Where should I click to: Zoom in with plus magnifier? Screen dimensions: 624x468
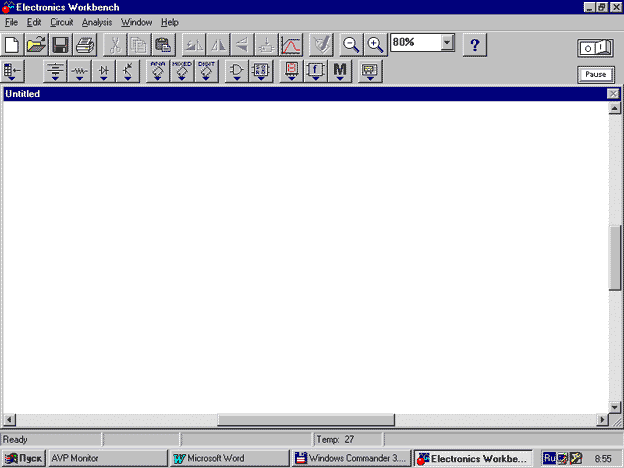pyautogui.click(x=375, y=45)
